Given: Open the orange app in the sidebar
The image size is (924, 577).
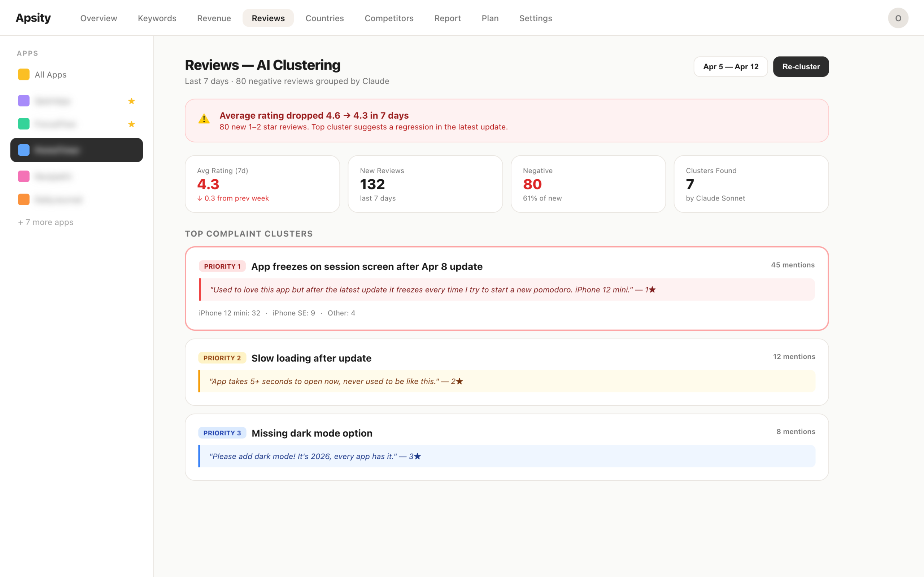Looking at the screenshot, I should [23, 199].
